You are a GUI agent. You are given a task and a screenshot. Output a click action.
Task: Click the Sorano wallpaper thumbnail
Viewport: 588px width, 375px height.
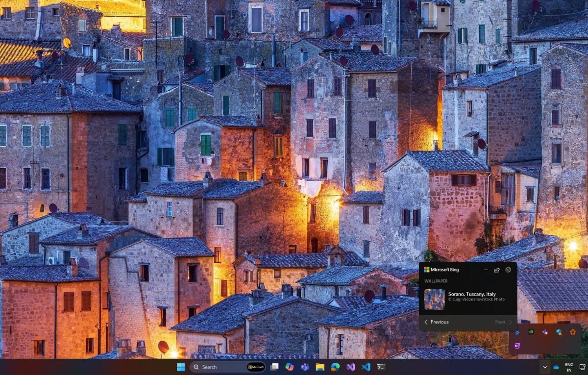(x=435, y=299)
